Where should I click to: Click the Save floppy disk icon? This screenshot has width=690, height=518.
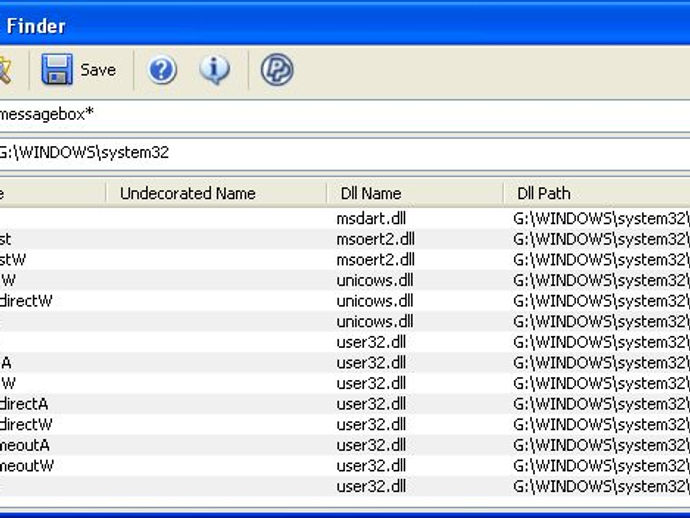[57, 70]
